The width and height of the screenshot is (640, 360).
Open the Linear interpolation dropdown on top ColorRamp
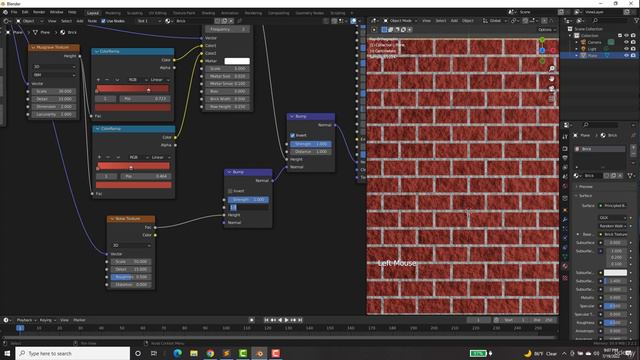click(159, 80)
